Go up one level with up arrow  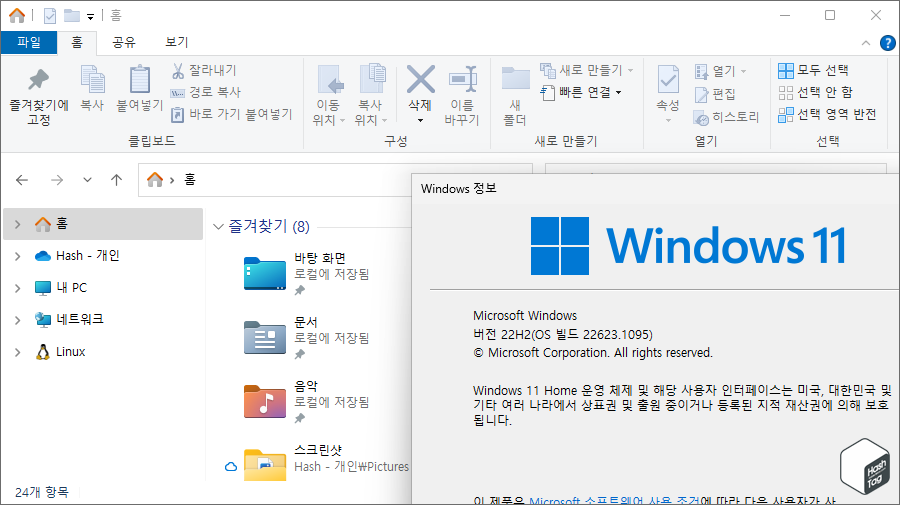[x=117, y=180]
